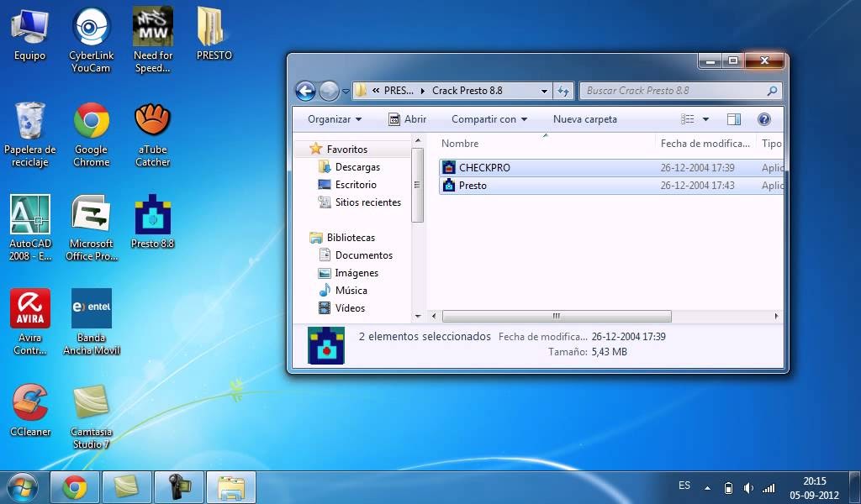Open the Equipo desktop icon
The height and width of the screenshot is (504, 861).
point(29,34)
